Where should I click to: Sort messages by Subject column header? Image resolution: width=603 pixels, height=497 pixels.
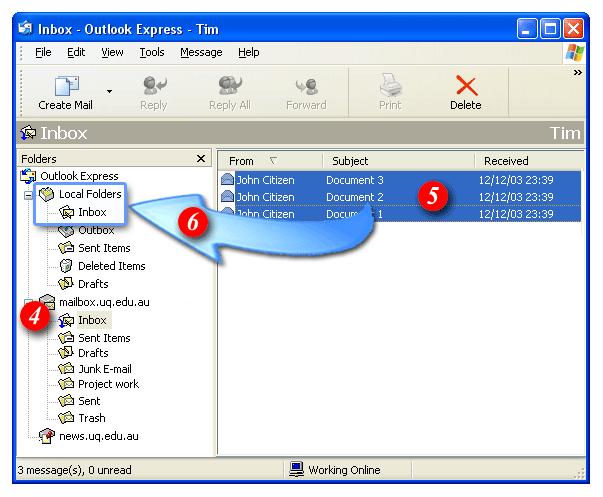coord(397,161)
